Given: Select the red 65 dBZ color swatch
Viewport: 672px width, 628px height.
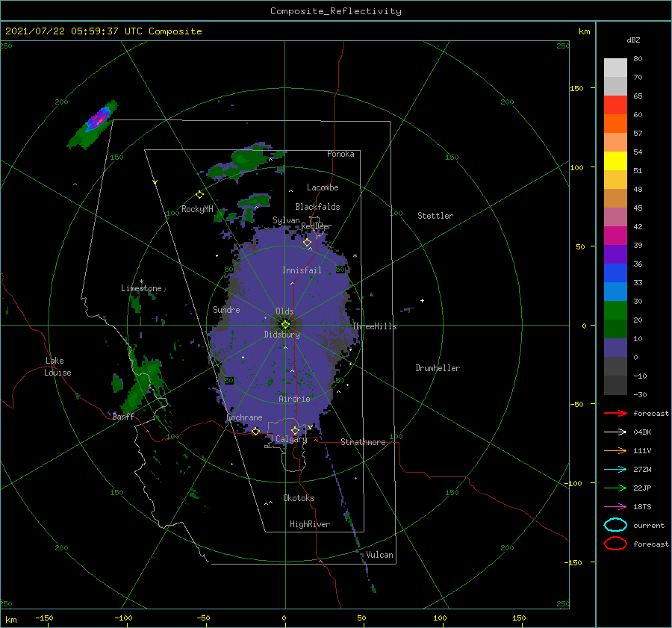Looking at the screenshot, I should pyautogui.click(x=615, y=105).
